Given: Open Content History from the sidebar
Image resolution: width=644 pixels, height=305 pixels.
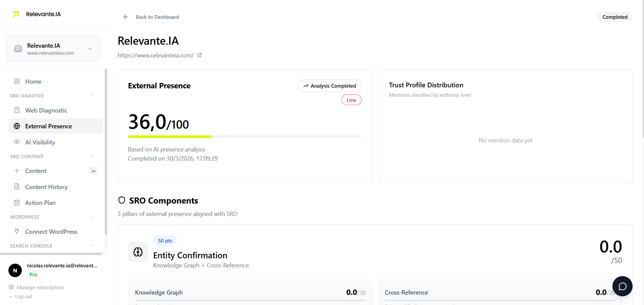Looking at the screenshot, I should tap(46, 187).
